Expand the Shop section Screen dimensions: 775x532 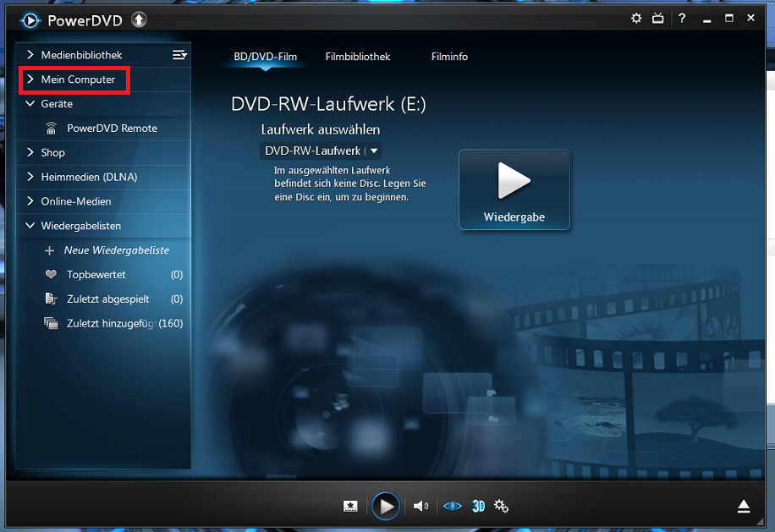click(30, 152)
